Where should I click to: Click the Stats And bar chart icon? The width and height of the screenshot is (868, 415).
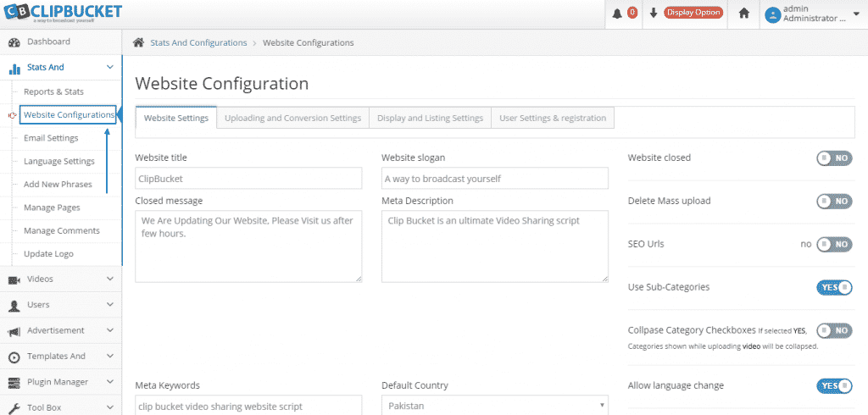[15, 68]
